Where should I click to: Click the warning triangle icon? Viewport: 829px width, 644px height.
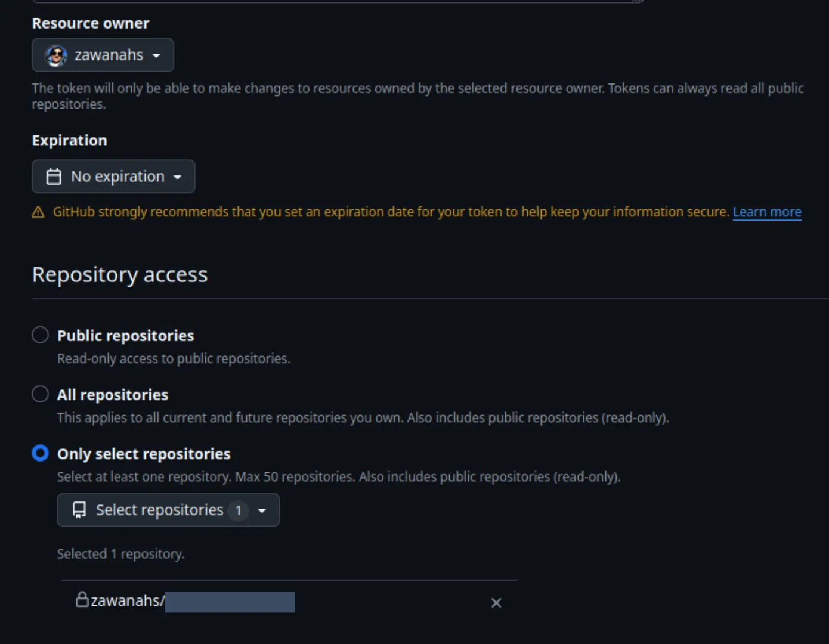click(x=38, y=212)
